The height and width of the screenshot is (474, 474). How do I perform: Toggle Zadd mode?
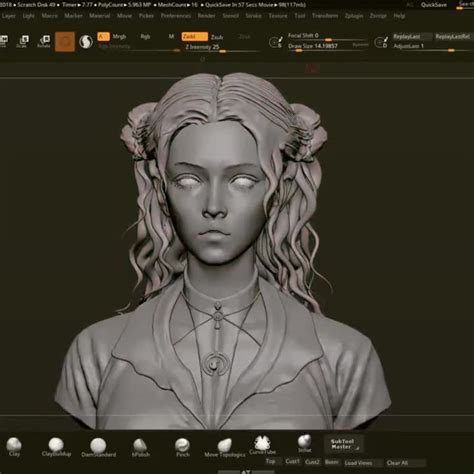[195, 36]
